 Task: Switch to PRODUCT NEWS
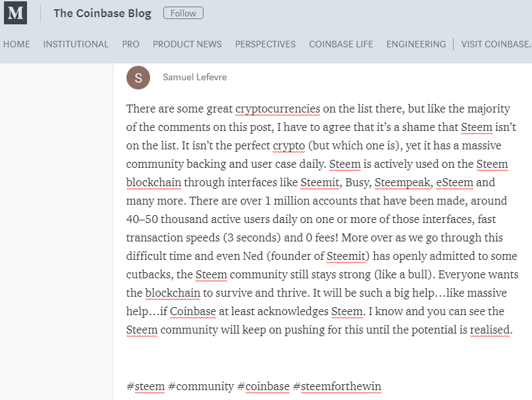187,44
